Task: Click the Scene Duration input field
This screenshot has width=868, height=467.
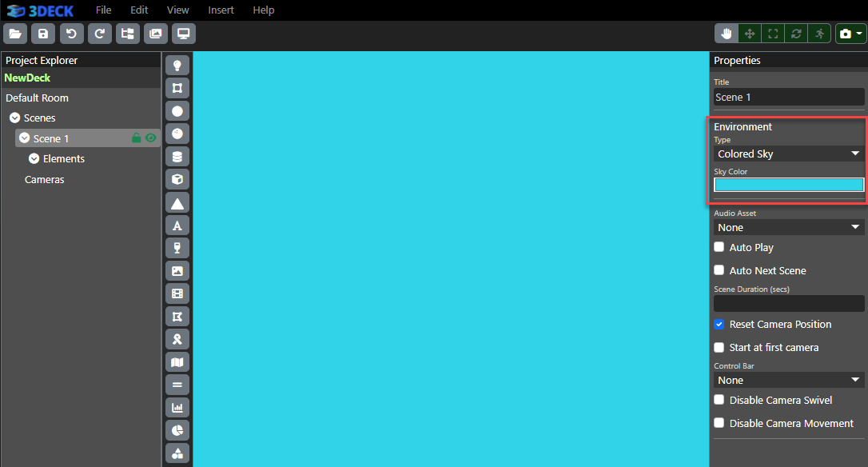Action: pos(788,303)
